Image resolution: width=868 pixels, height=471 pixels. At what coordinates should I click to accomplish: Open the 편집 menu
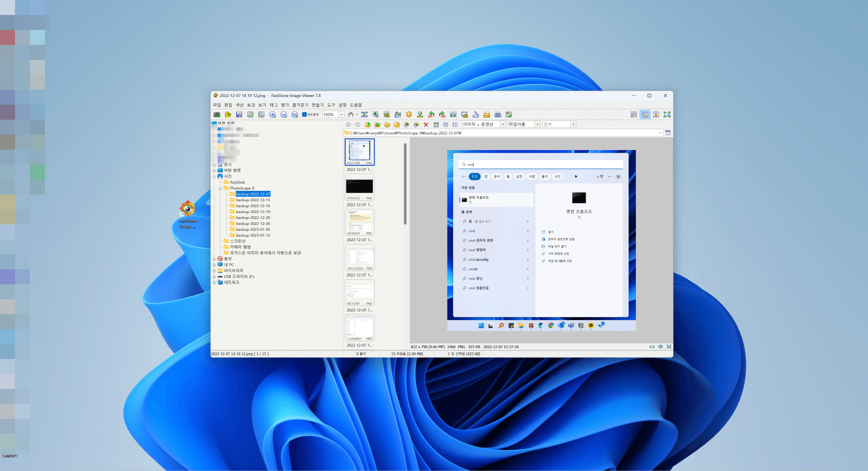tap(228, 105)
